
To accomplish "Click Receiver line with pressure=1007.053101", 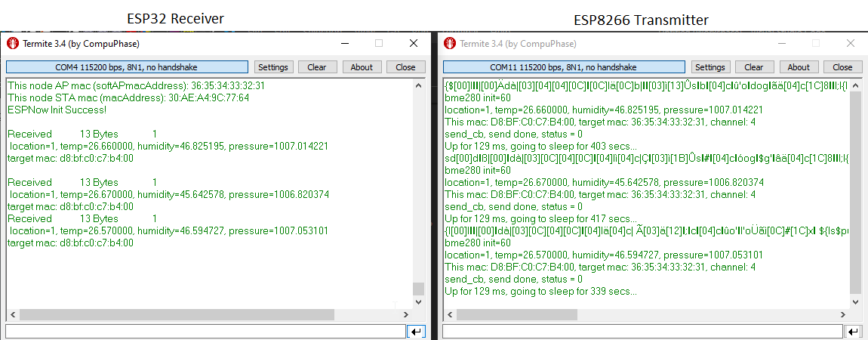I will (169, 231).
